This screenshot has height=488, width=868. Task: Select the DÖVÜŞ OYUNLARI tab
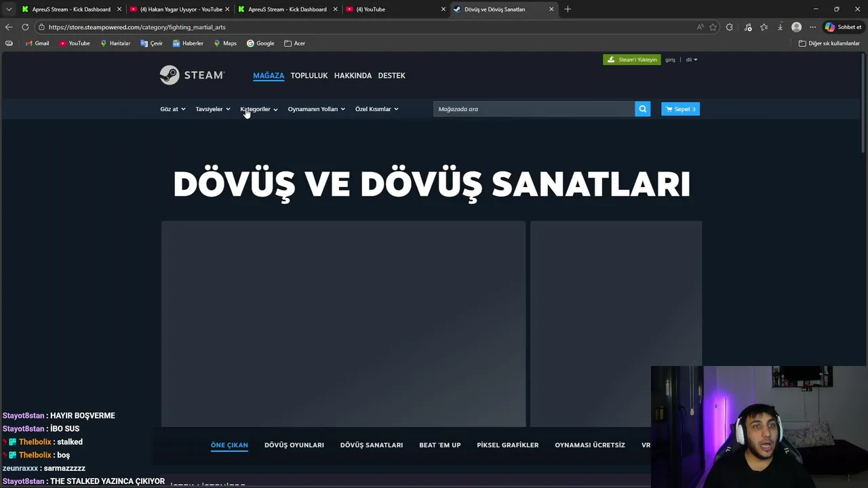[294, 445]
